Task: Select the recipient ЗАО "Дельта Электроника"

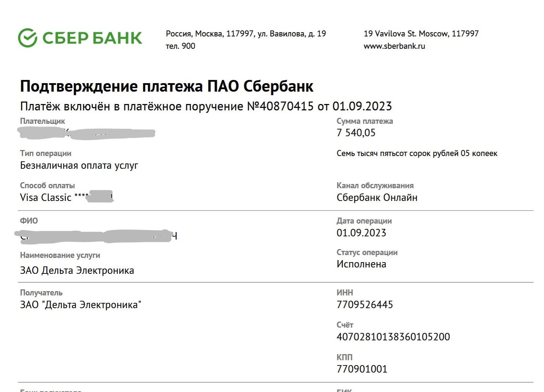Action: [81, 305]
